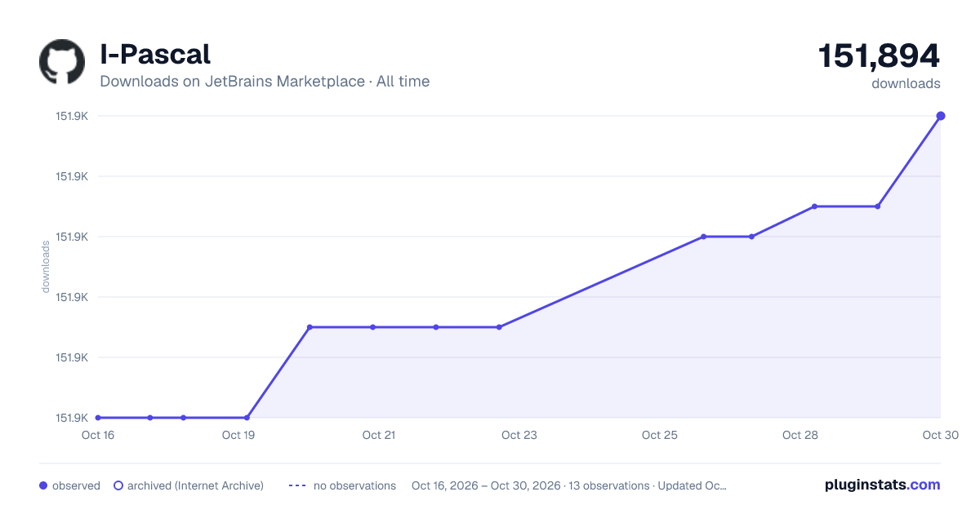Click the pluginstats.com link

pyautogui.click(x=882, y=485)
